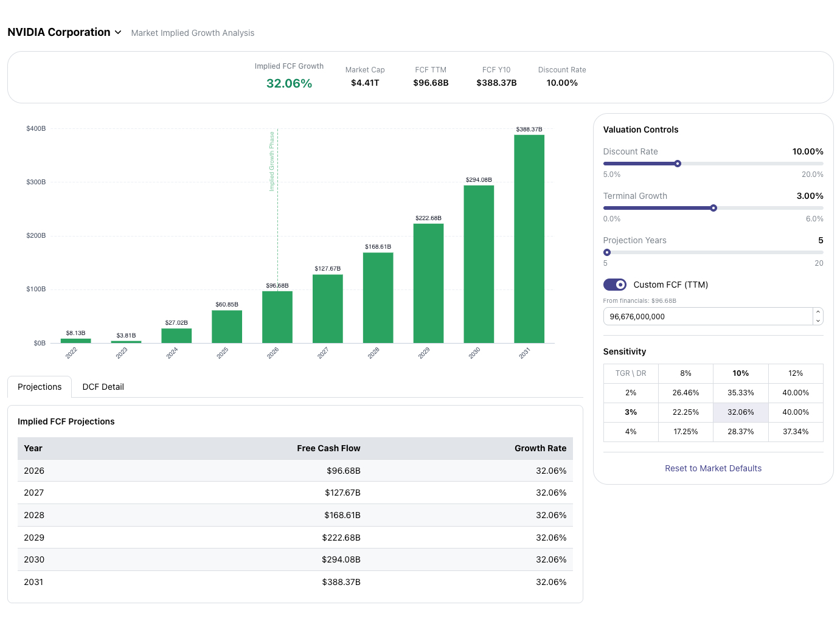
Task: Click the stepper up arrow on FCF input
Action: click(818, 312)
